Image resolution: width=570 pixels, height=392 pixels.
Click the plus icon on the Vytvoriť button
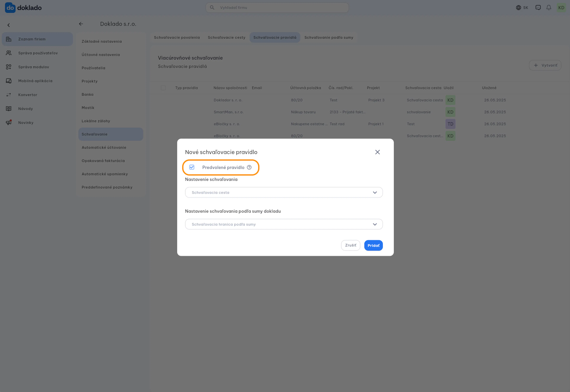pos(536,65)
